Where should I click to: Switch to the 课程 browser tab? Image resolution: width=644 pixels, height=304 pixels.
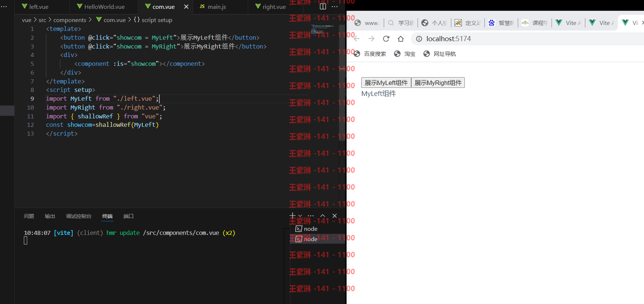tap(535, 23)
